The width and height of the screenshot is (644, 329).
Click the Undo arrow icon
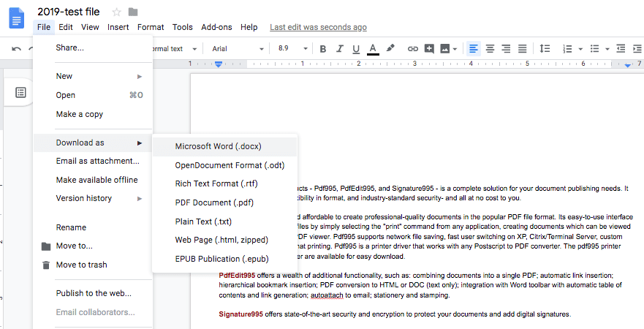click(16, 49)
